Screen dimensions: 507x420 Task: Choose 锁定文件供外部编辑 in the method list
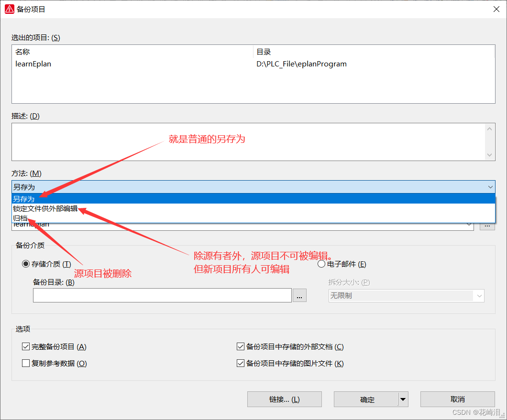253,208
